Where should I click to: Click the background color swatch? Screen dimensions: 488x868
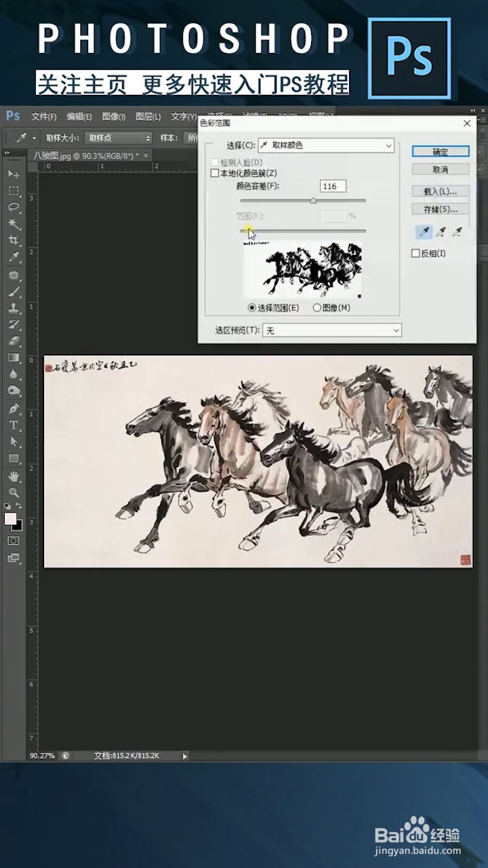tap(18, 526)
